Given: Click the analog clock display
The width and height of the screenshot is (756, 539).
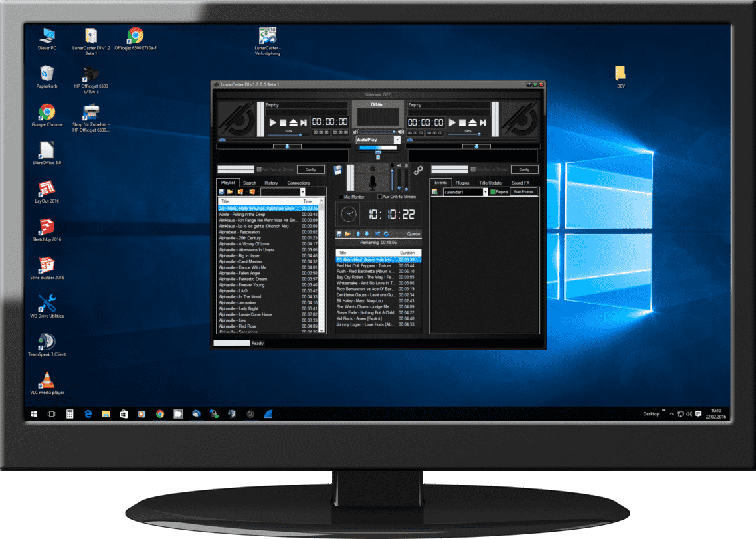Looking at the screenshot, I should [349, 214].
